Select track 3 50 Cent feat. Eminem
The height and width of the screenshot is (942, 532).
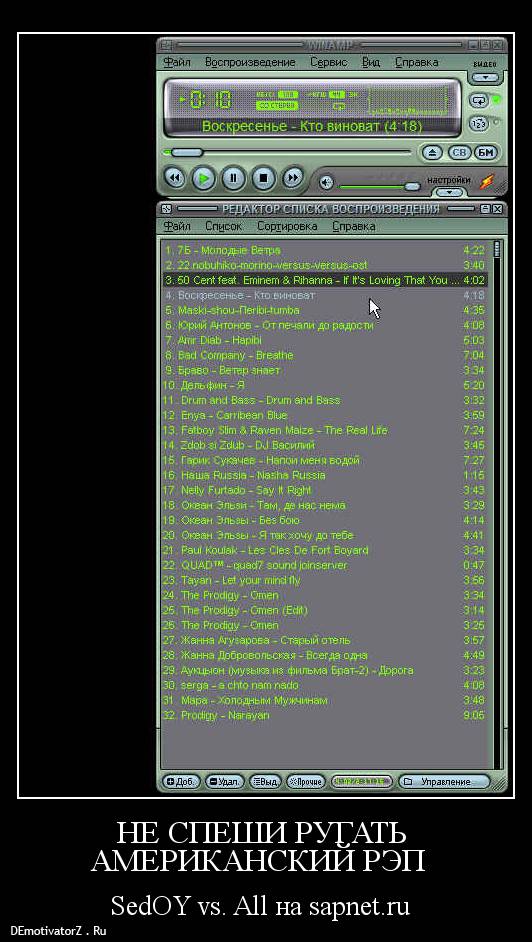(x=325, y=281)
